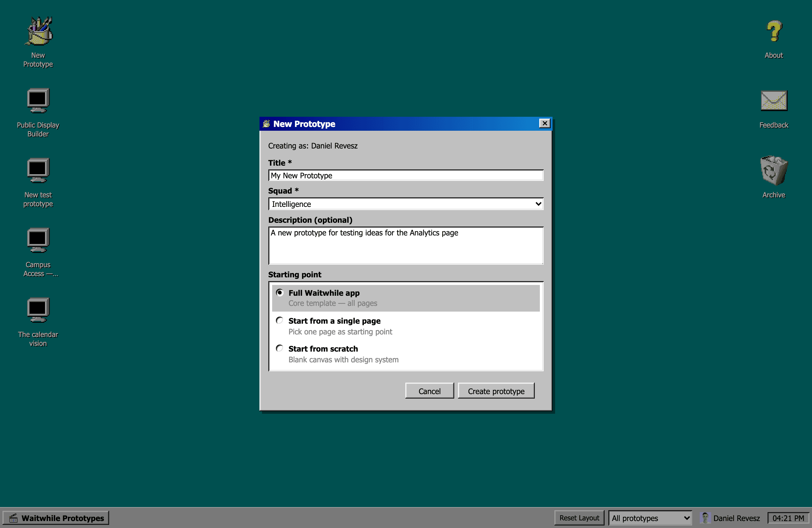Click the Daniel Revesz avatar in the taskbar
The height and width of the screenshot is (528, 812).
pos(705,518)
